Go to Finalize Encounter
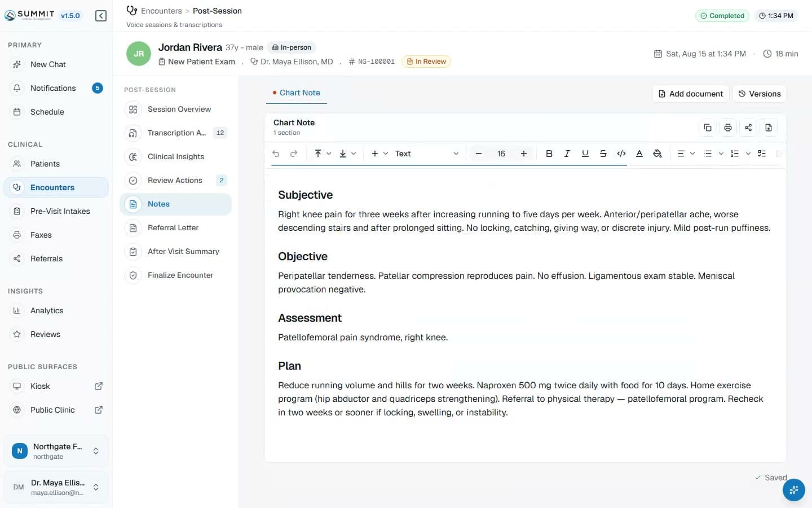The height and width of the screenshot is (508, 812). coord(175,275)
